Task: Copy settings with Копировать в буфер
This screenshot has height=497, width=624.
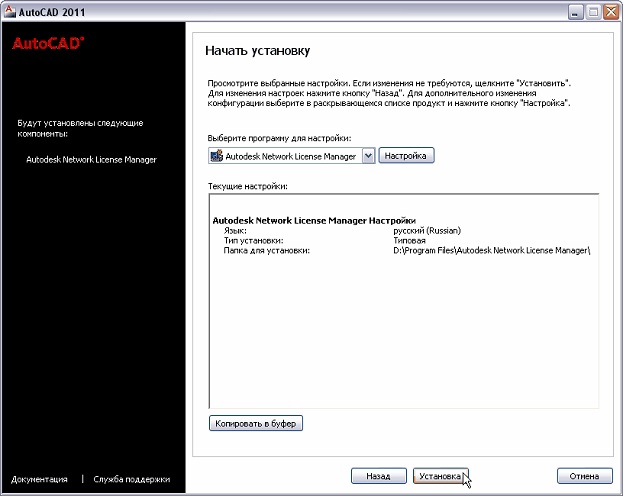Action: [255, 423]
